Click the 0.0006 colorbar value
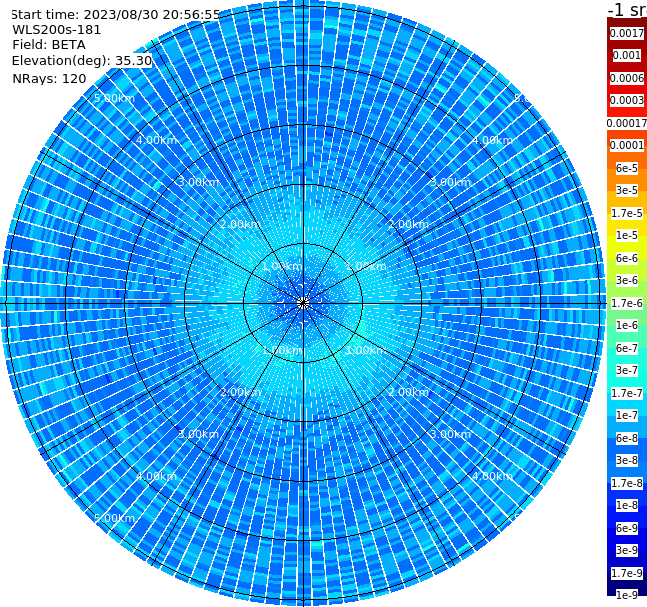Image resolution: width=647 pixels, height=607 pixels. pyautogui.click(x=627, y=78)
